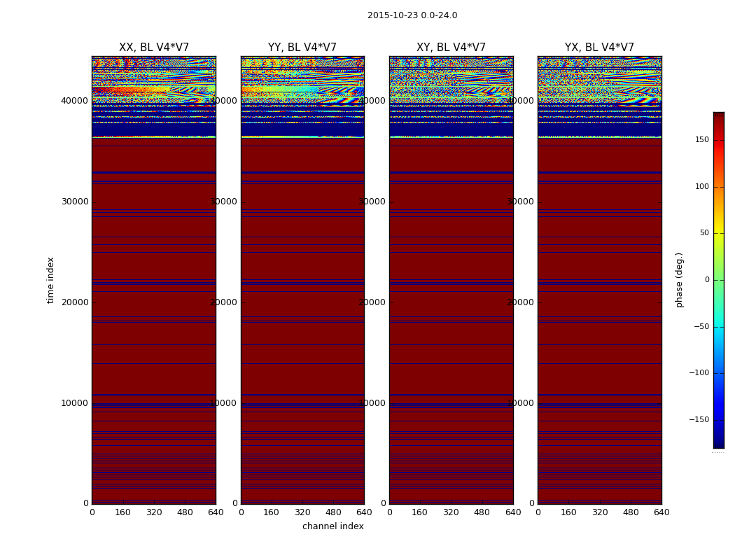Click the '480' x-tick label under XY plot
735x560 pixels.
pos(482,512)
